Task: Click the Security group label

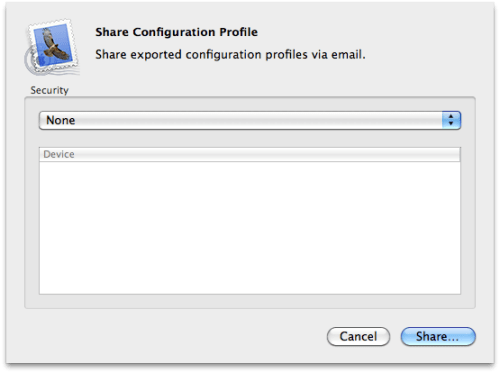Action: pos(49,90)
